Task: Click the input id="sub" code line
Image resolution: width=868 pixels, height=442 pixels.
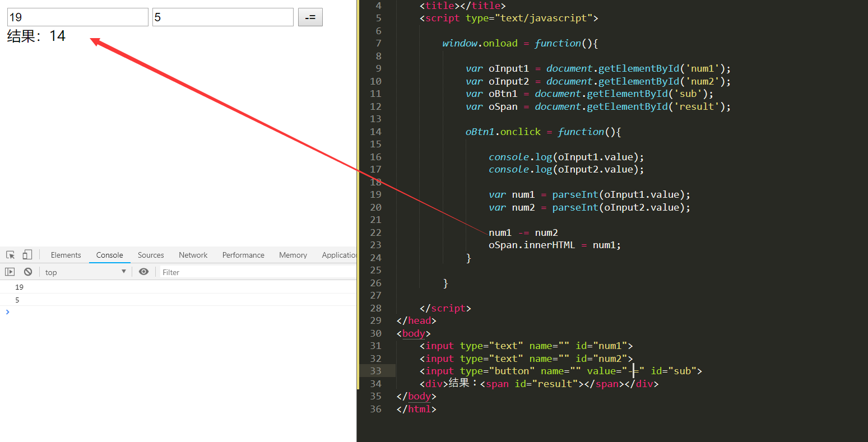Action: click(x=561, y=371)
